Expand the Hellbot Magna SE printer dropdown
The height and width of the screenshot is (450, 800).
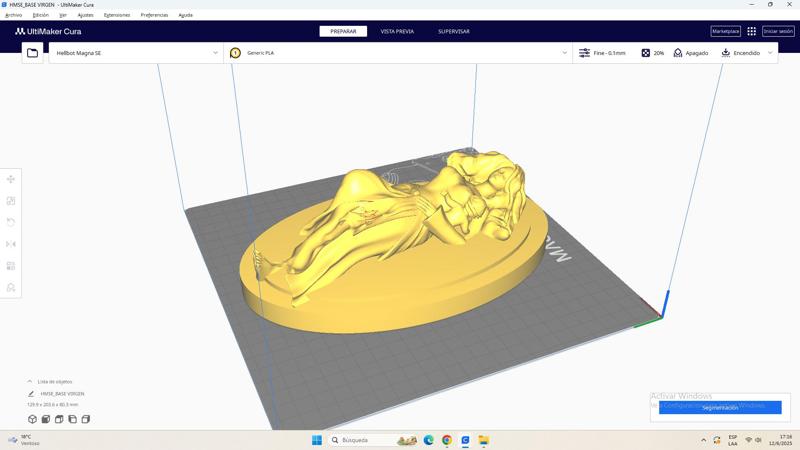pyautogui.click(x=215, y=53)
